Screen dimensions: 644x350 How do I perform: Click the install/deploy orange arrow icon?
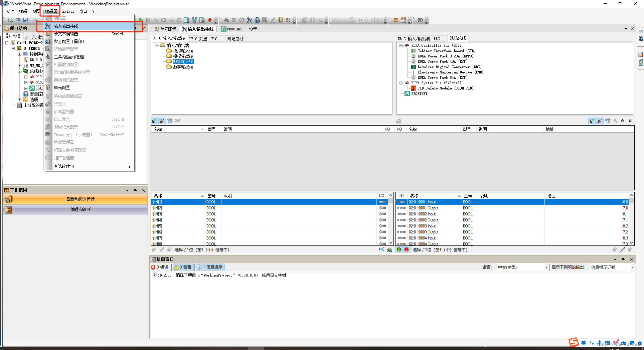396,20
